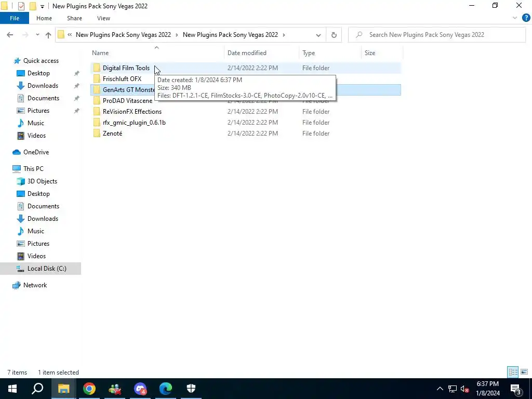Sort by the Type column header

tap(330, 52)
